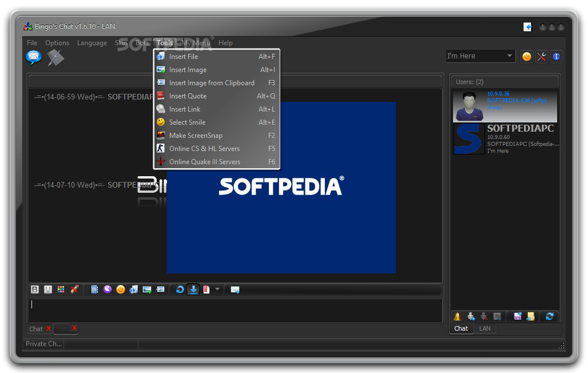Click the Private Ch... status bar entry
The image size is (588, 373).
tap(44, 344)
